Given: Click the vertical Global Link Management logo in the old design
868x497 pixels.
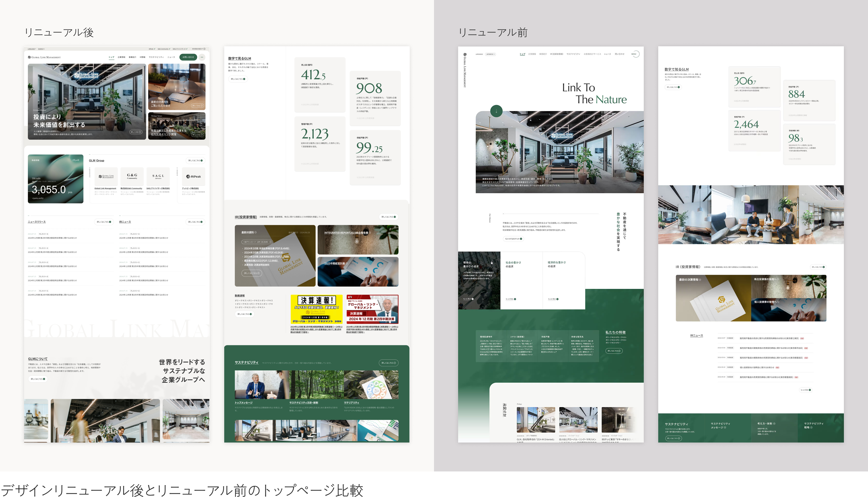Looking at the screenshot, I should click(465, 70).
